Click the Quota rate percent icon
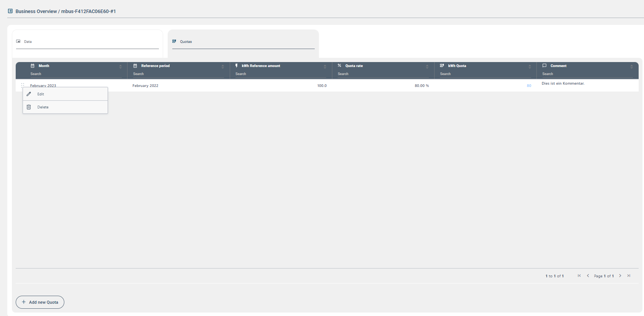644x316 pixels. click(339, 65)
